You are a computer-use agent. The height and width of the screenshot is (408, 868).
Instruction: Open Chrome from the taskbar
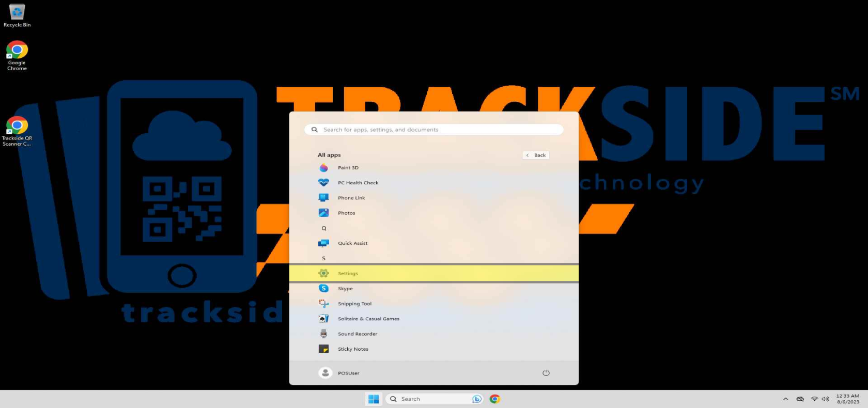point(495,399)
